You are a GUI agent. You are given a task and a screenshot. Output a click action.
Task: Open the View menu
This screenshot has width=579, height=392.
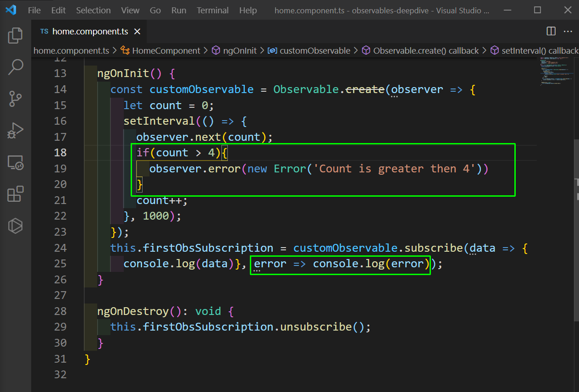click(131, 10)
